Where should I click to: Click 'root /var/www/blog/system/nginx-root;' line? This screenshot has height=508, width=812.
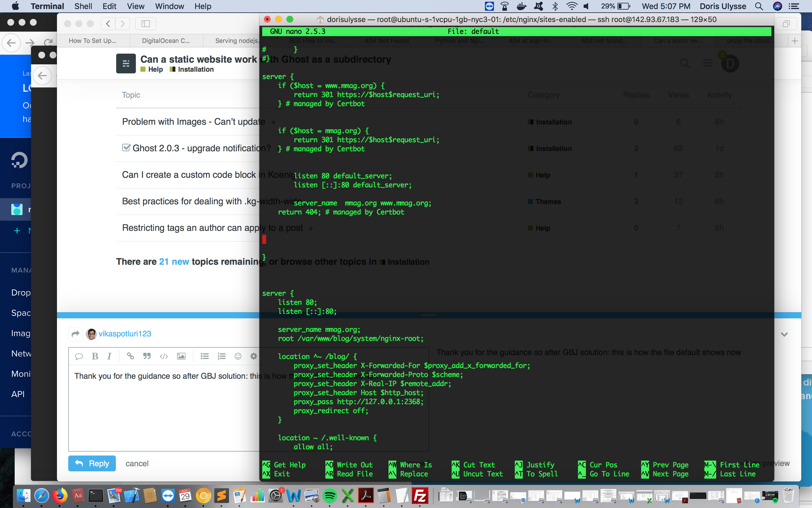[351, 339]
